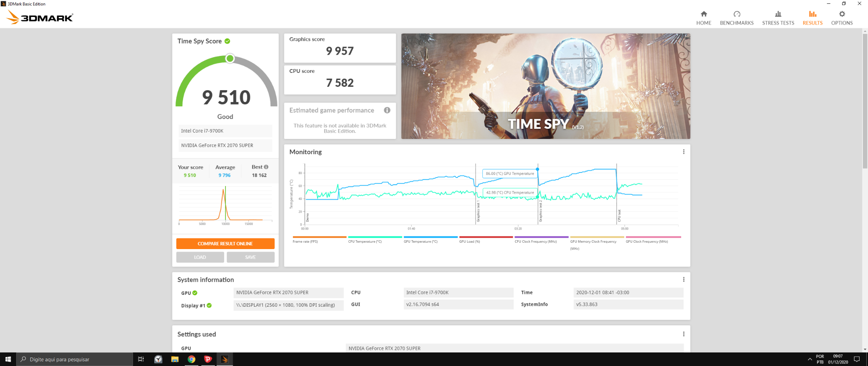Image resolution: width=868 pixels, height=366 pixels.
Task: Click the best score value 18 162
Action: pyautogui.click(x=259, y=175)
